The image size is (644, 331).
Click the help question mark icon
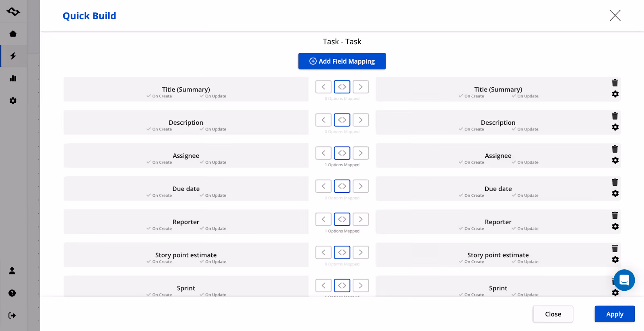[12, 293]
